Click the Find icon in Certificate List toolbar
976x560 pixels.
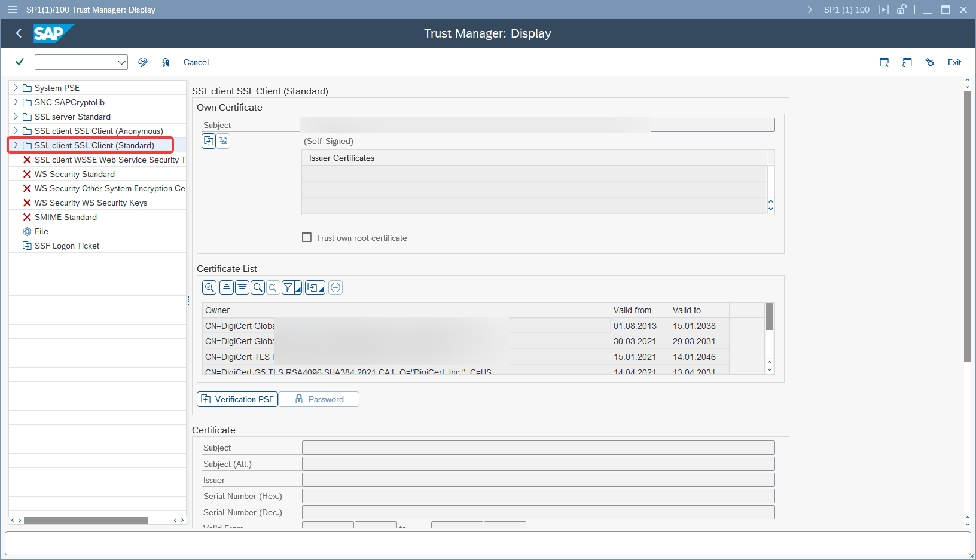coord(258,287)
